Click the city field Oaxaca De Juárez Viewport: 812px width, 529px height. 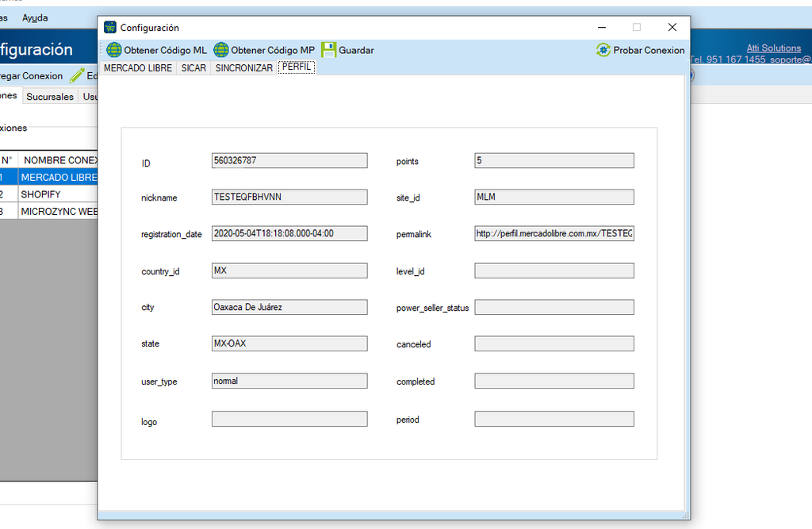point(289,307)
